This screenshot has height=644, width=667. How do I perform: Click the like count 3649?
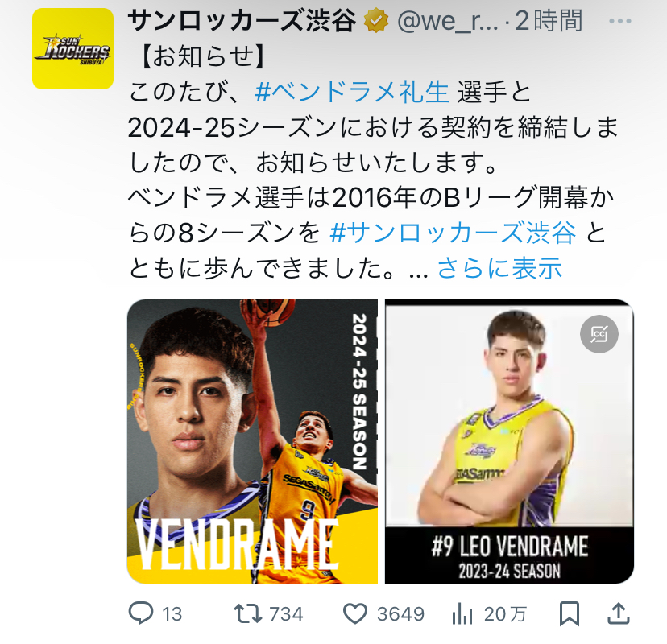tap(400, 614)
